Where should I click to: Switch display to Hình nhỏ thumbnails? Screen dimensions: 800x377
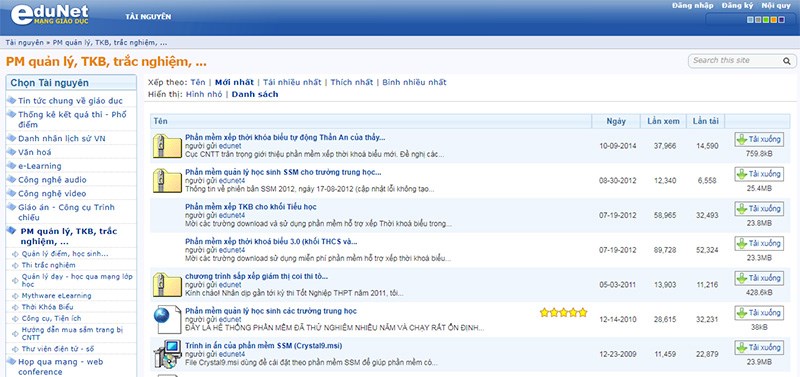tap(204, 94)
